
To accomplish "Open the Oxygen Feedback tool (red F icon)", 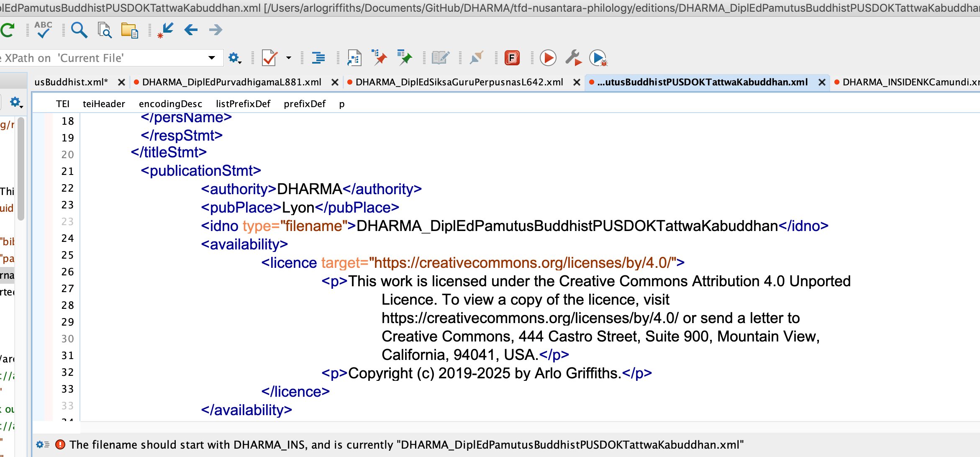I will (x=512, y=58).
